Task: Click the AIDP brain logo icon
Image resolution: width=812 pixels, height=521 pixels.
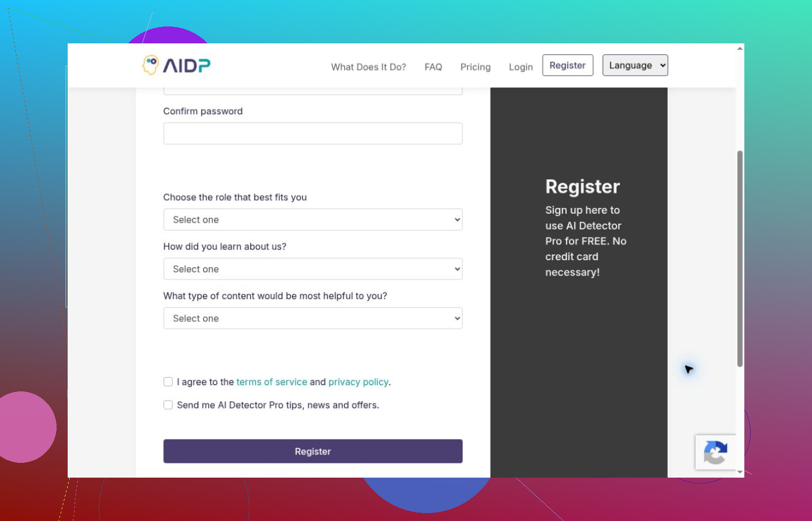Action: tap(151, 65)
